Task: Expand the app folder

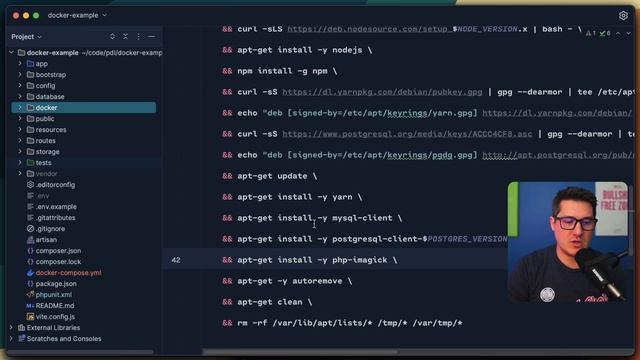Action: [x=20, y=64]
